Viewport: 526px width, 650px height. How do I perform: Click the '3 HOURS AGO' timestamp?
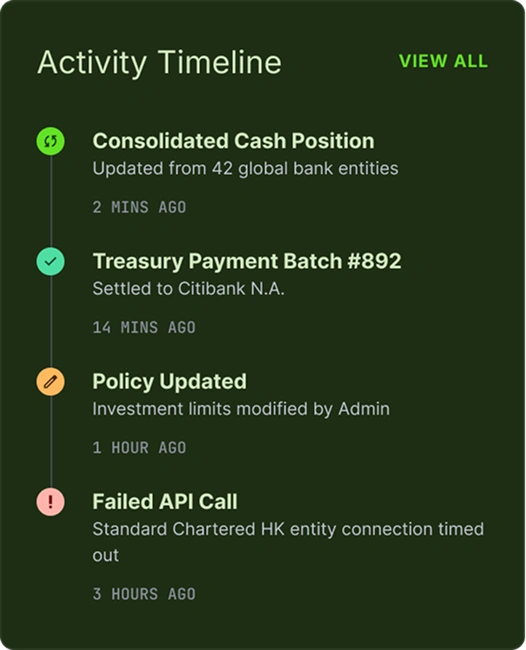tap(144, 594)
